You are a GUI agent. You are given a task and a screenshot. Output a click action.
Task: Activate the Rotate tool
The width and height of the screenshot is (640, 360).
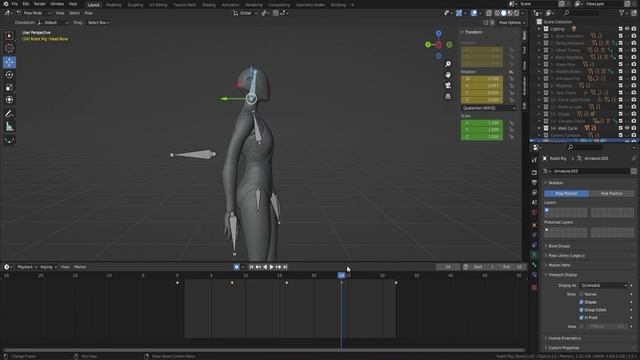[x=9, y=75]
